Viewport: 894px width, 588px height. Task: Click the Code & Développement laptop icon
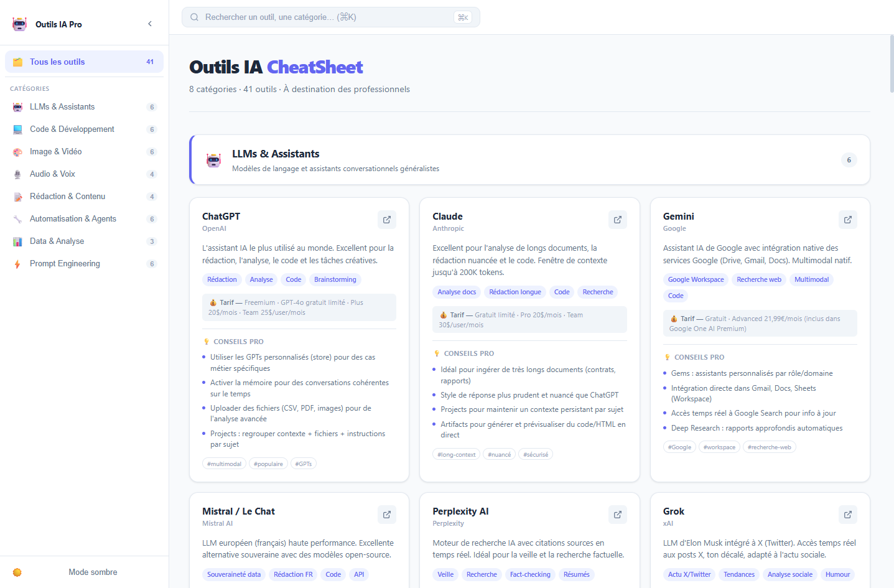[x=17, y=129]
